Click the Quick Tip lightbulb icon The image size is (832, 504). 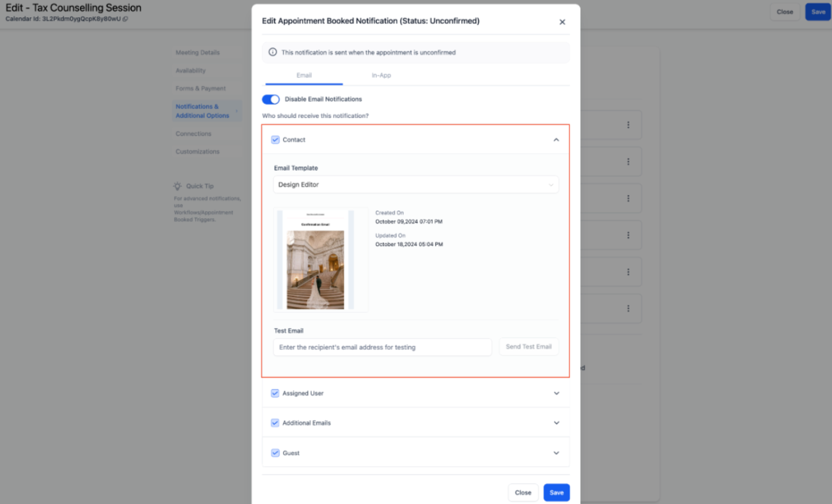(177, 187)
